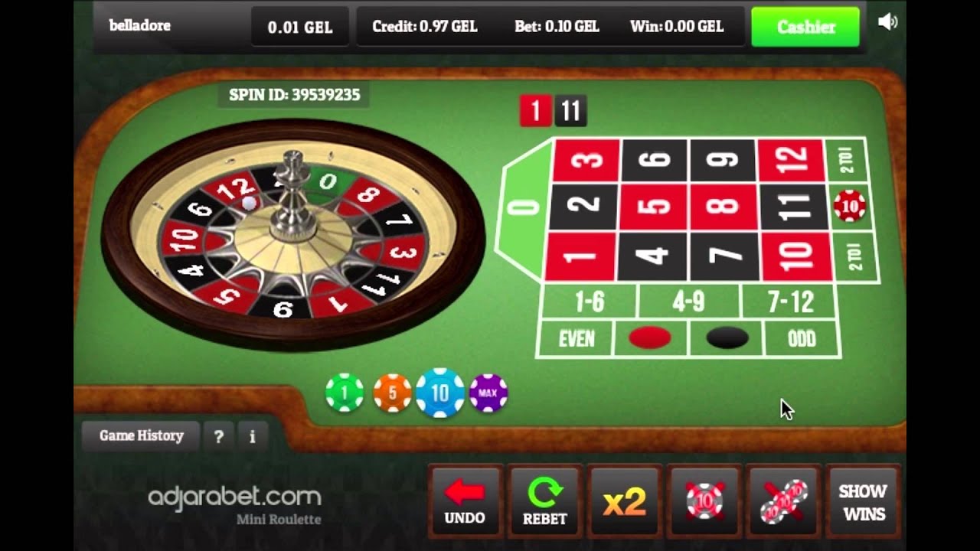
Task: Select the purple MAX chip
Action: point(488,393)
